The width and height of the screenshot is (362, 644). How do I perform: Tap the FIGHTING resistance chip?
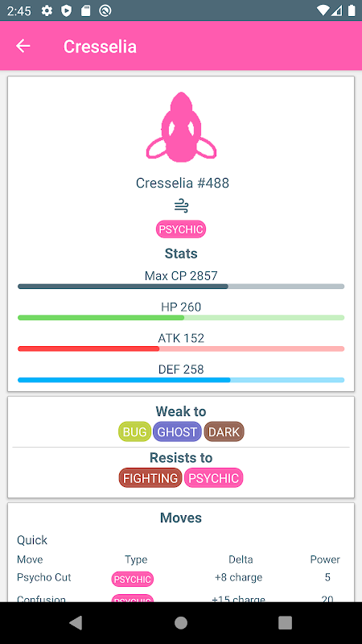click(x=150, y=478)
